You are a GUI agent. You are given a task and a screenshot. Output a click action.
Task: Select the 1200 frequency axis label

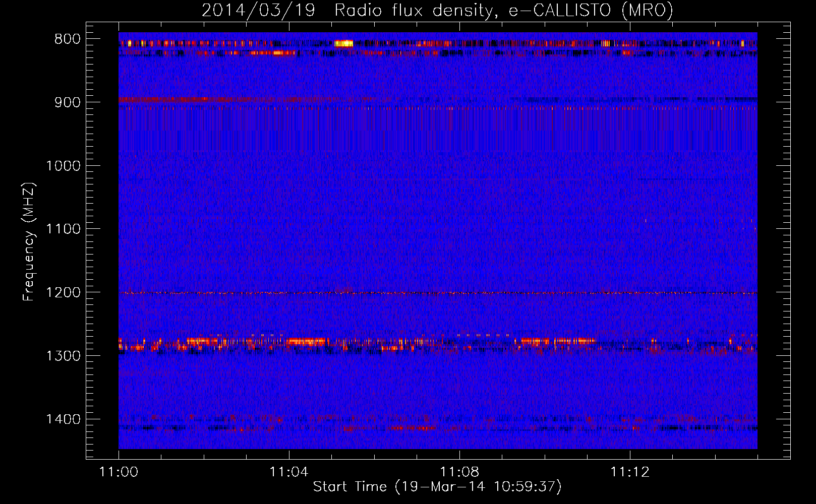tap(63, 293)
